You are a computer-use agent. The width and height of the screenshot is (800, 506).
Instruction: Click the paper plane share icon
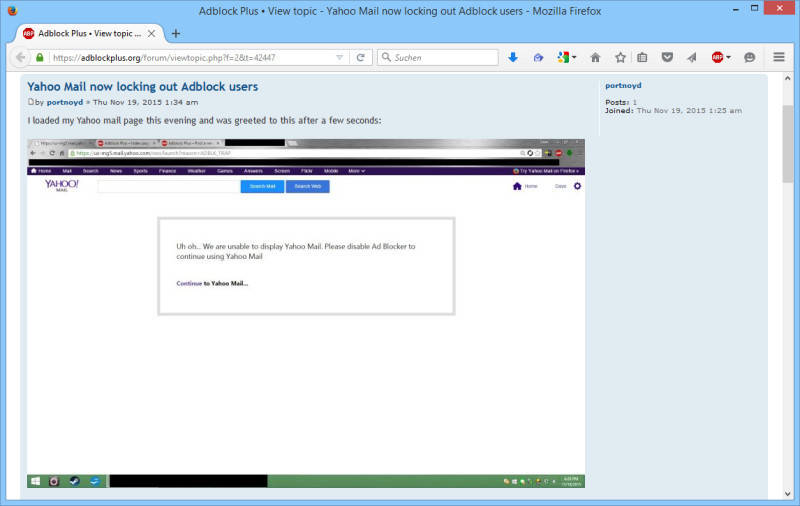click(x=692, y=58)
